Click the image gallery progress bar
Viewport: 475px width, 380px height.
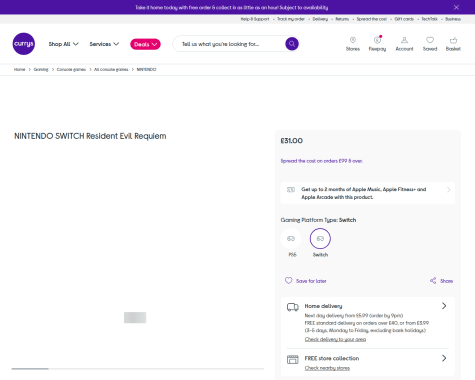coord(138,369)
